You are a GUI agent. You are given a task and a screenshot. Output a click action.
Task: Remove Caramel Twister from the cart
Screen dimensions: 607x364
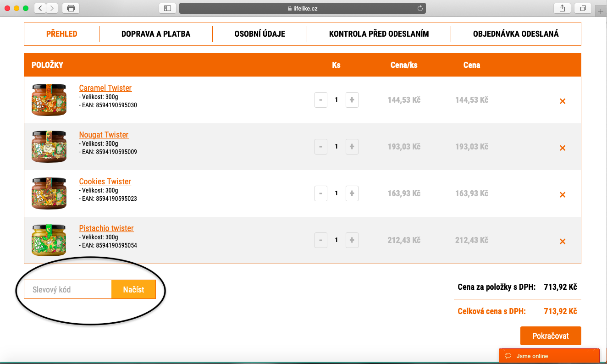(x=563, y=101)
